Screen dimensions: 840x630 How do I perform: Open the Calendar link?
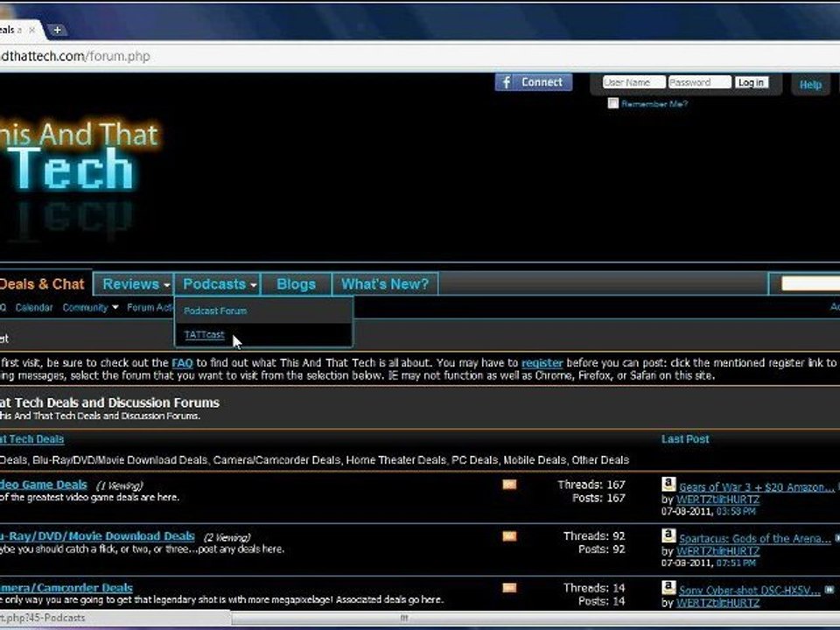coord(34,307)
